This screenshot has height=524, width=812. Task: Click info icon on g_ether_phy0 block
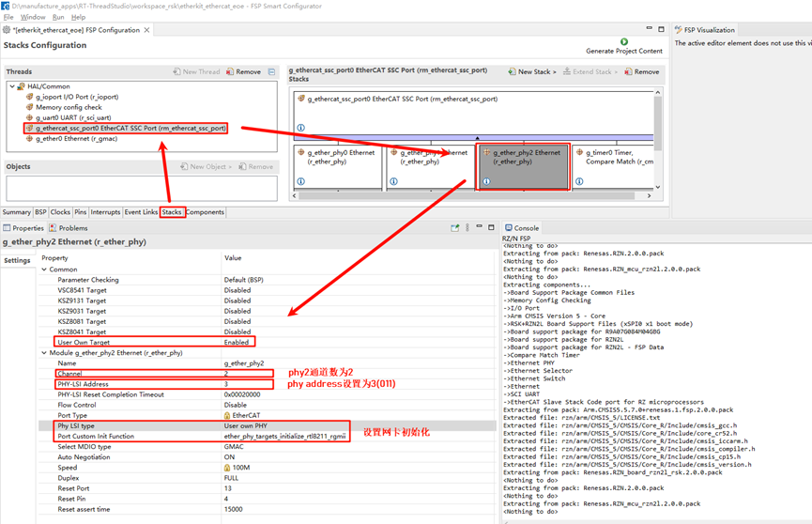pos(301,181)
